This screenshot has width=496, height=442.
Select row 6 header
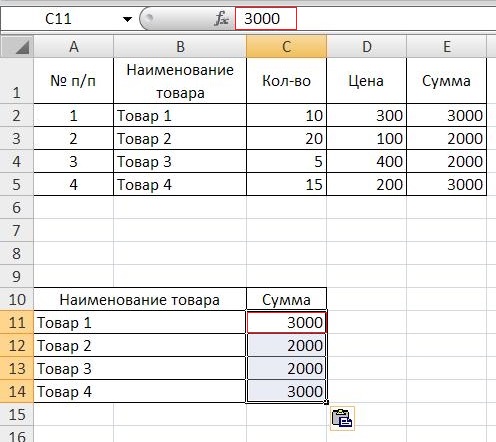[x=17, y=207]
